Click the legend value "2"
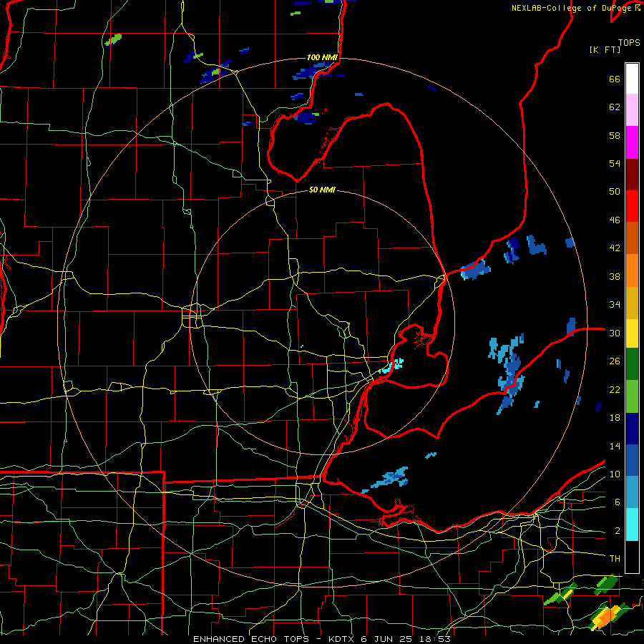 tap(617, 531)
